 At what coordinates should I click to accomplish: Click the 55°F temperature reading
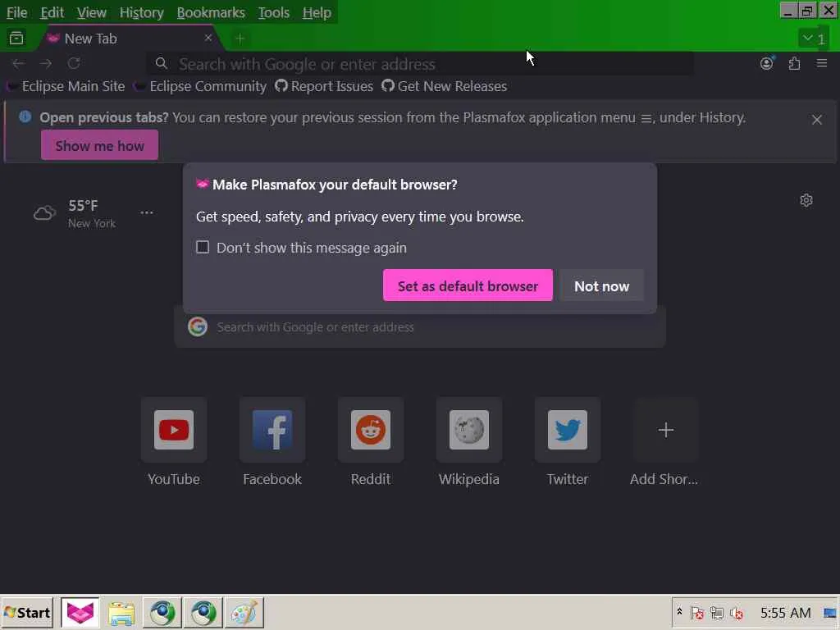(83, 206)
